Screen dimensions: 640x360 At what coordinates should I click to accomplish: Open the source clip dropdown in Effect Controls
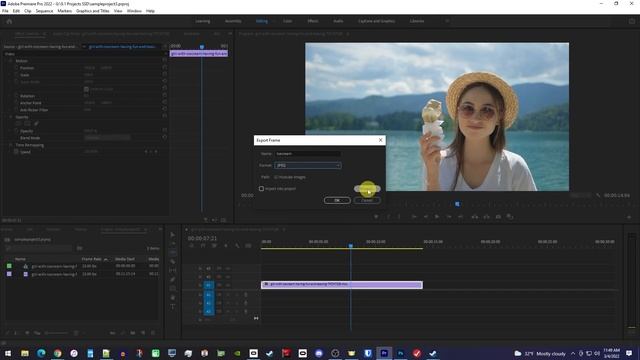[x=84, y=47]
